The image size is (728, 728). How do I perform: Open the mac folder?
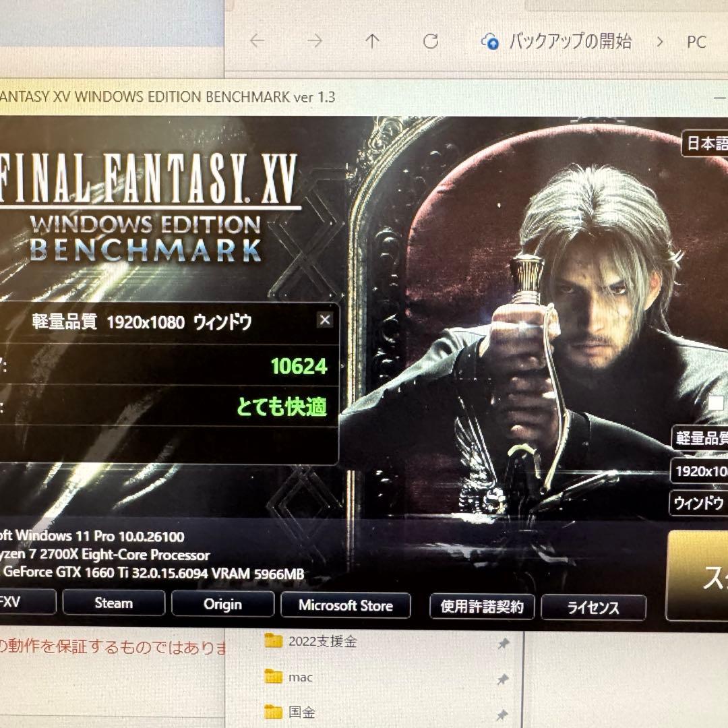[x=301, y=677]
